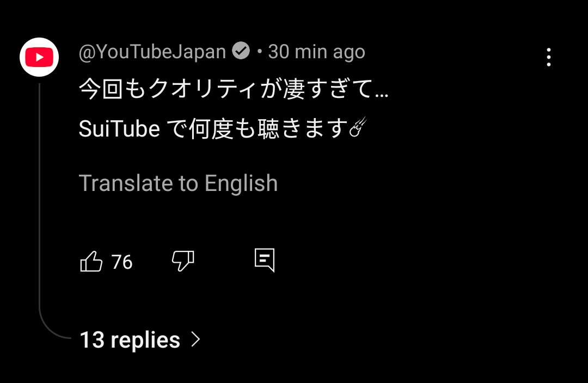Screen dimensions: 588x383
Task: Click the dot separator before the timestamp
Action: [260, 52]
